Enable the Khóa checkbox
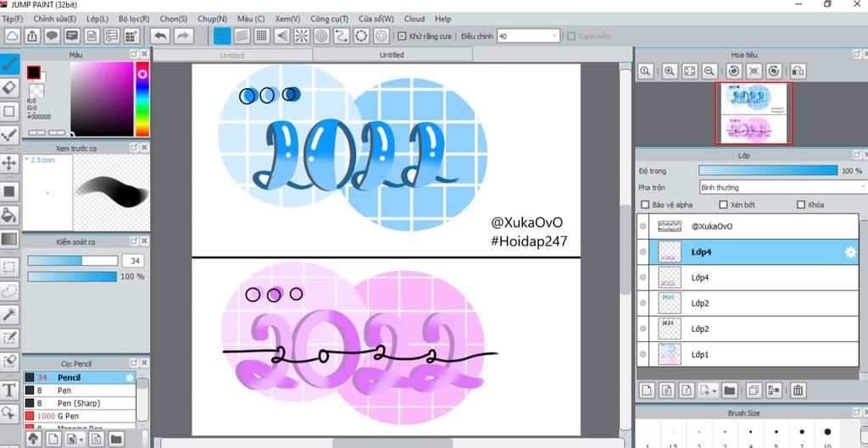Image resolution: width=868 pixels, height=448 pixels. pyautogui.click(x=800, y=205)
